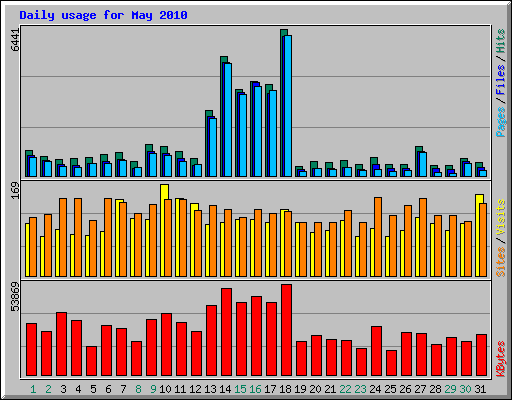Click day 2 on the x-axis

[x=48, y=389]
